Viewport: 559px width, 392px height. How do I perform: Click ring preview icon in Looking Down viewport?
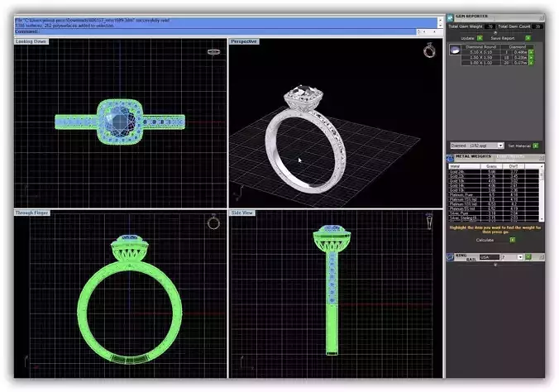click(x=213, y=52)
